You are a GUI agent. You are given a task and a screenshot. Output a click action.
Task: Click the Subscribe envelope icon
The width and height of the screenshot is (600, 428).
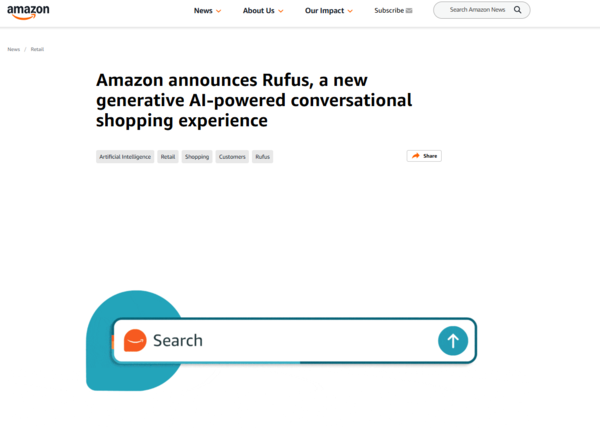(409, 11)
